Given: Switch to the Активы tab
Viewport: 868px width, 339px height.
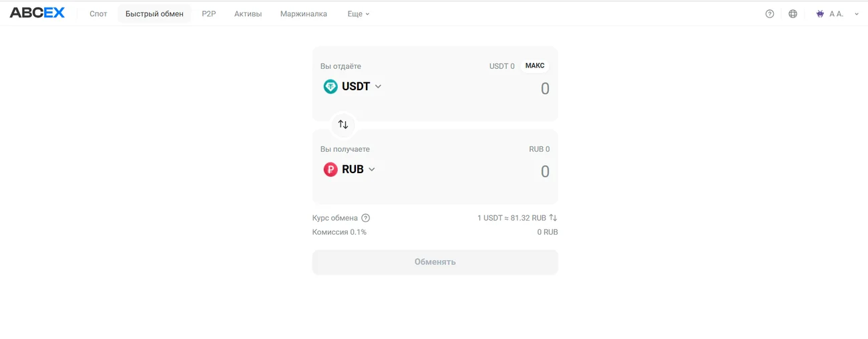Looking at the screenshot, I should 248,13.
